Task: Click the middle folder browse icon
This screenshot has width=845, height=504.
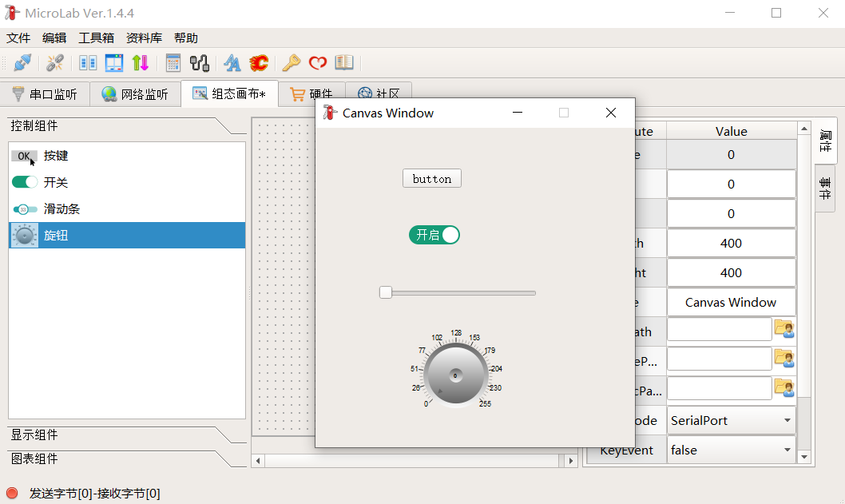Action: click(784, 358)
